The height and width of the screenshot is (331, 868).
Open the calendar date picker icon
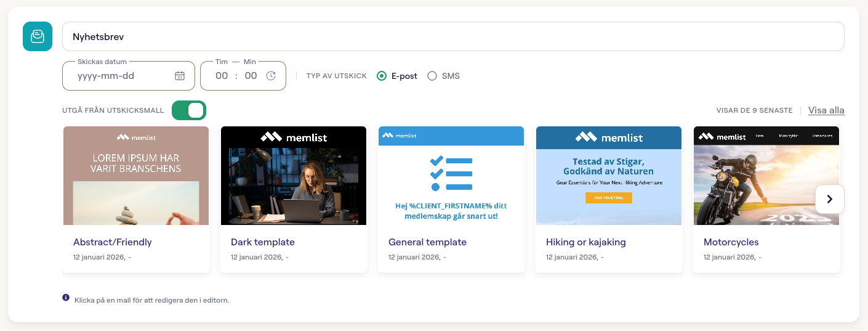tap(180, 76)
